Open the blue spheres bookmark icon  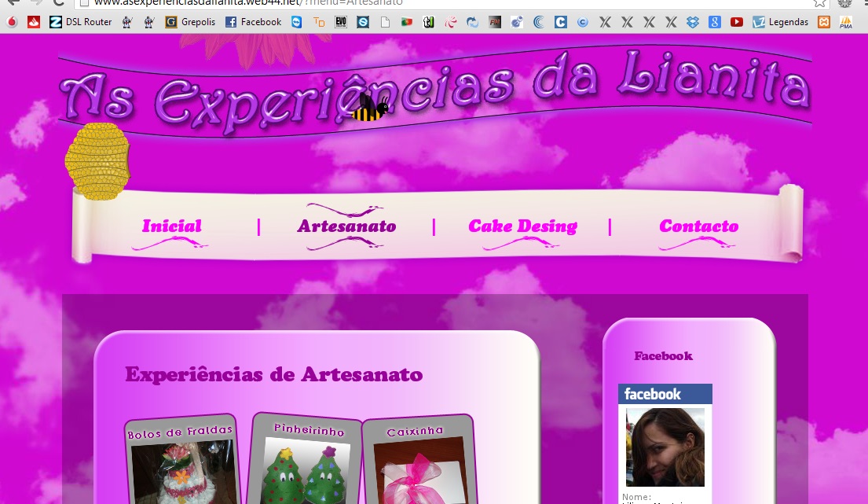tap(517, 22)
